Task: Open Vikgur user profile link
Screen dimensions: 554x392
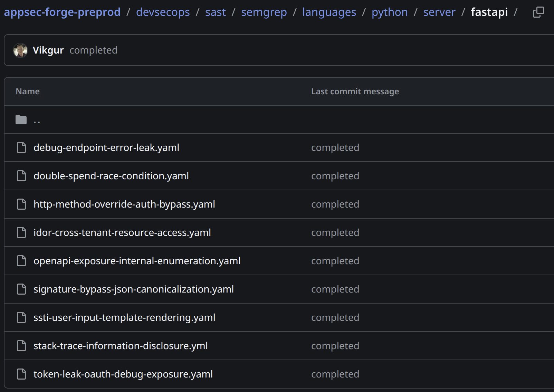Action: point(48,50)
